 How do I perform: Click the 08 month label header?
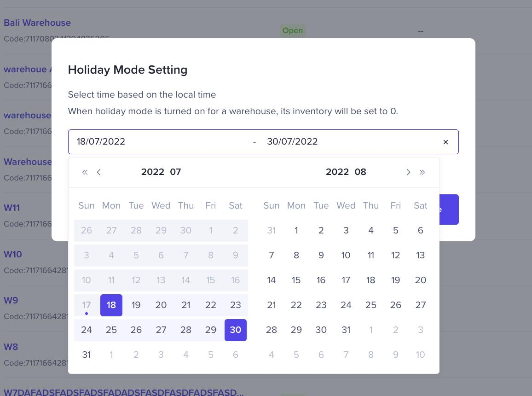pyautogui.click(x=360, y=172)
